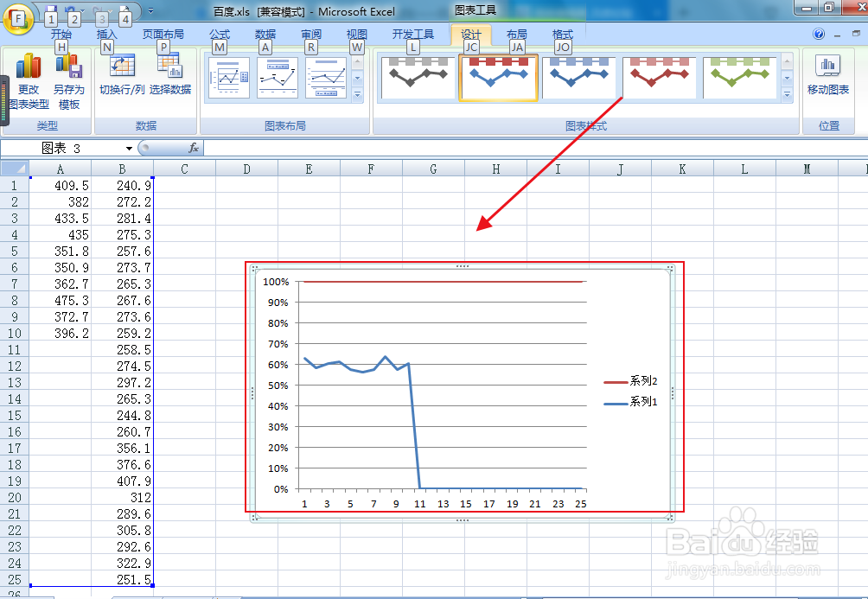This screenshot has height=599, width=868.
Task: Show next row of chart layouts
Action: [x=358, y=78]
